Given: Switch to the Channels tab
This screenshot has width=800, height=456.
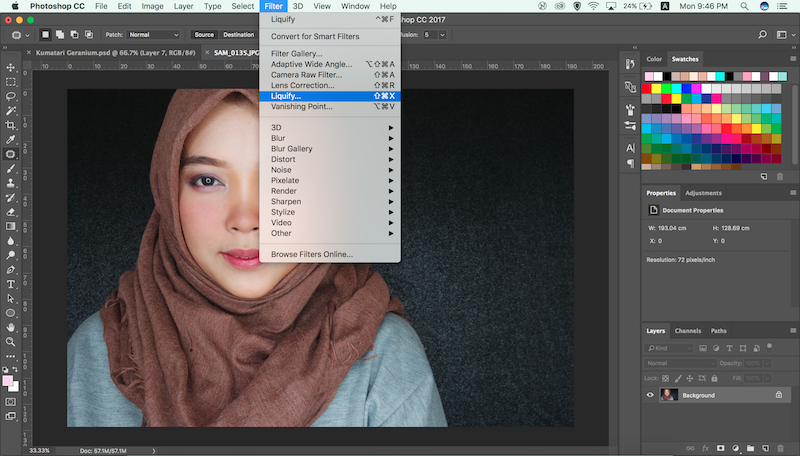Looking at the screenshot, I should click(688, 331).
